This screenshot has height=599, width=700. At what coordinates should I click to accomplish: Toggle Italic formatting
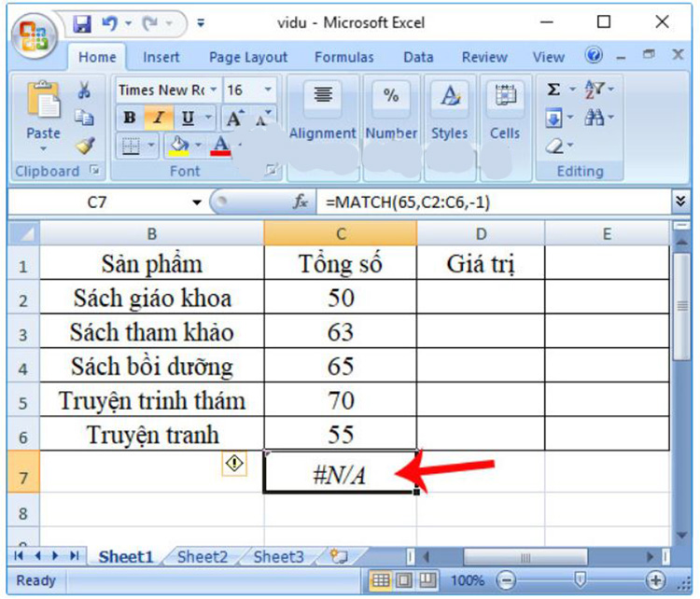point(158,118)
